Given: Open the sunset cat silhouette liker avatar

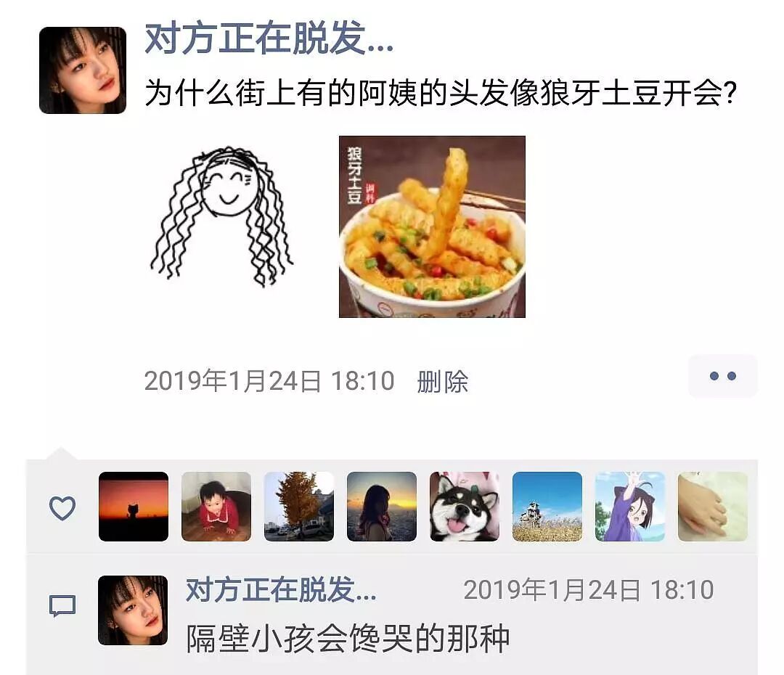Looking at the screenshot, I should [x=134, y=507].
